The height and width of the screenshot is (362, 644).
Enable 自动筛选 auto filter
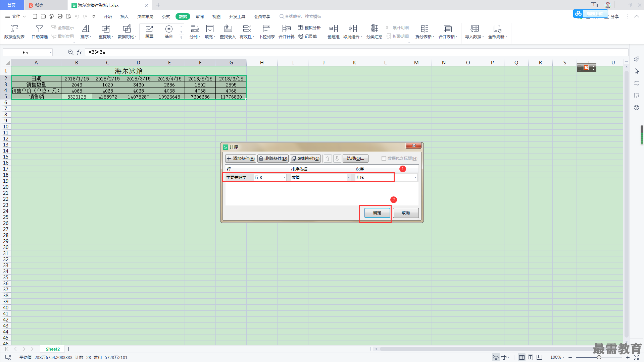40,32
